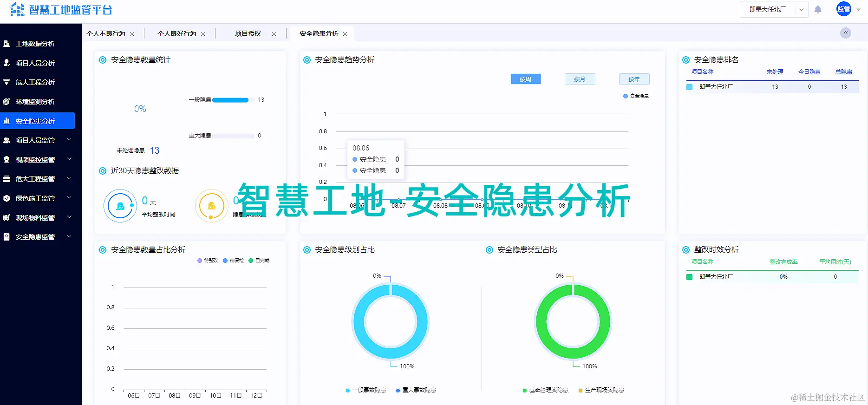Click 绿色施工监管 sidebar icon
This screenshot has height=405, width=868.
tap(7, 198)
